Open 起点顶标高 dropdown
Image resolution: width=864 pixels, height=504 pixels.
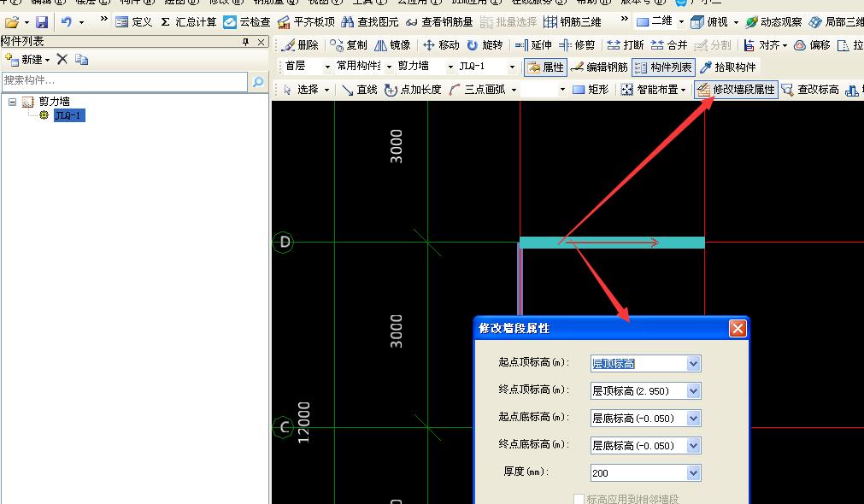(x=693, y=364)
